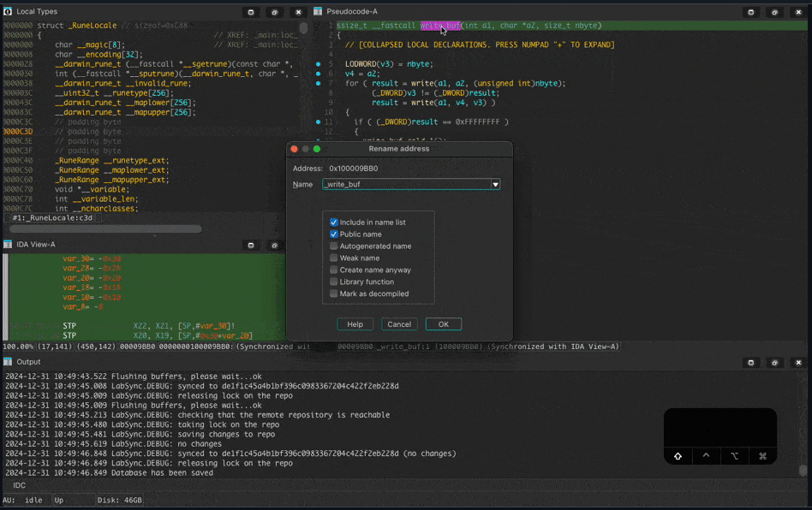Click the IDC command language selector
The image size is (812, 510).
(x=19, y=486)
